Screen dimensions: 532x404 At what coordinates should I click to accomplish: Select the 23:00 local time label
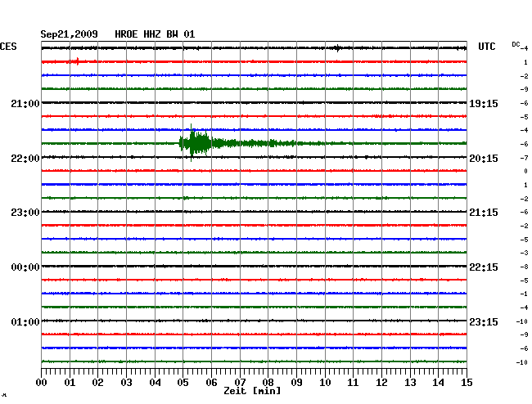click(25, 212)
